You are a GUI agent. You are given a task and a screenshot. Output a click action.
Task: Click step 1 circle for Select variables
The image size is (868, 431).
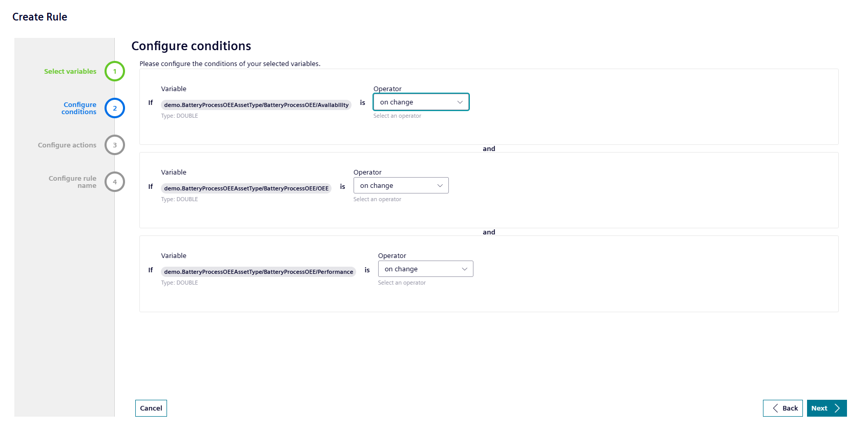click(115, 71)
